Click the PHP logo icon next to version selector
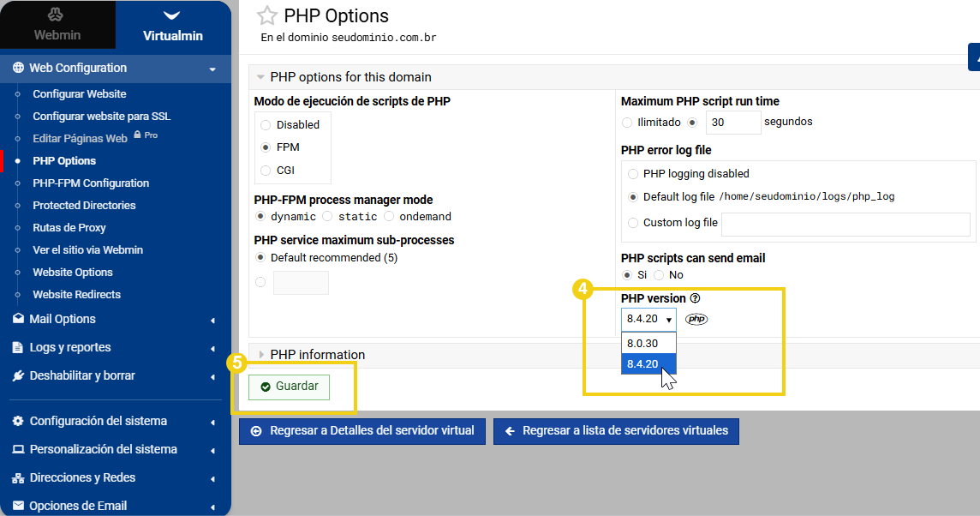This screenshot has width=980, height=516. click(696, 319)
